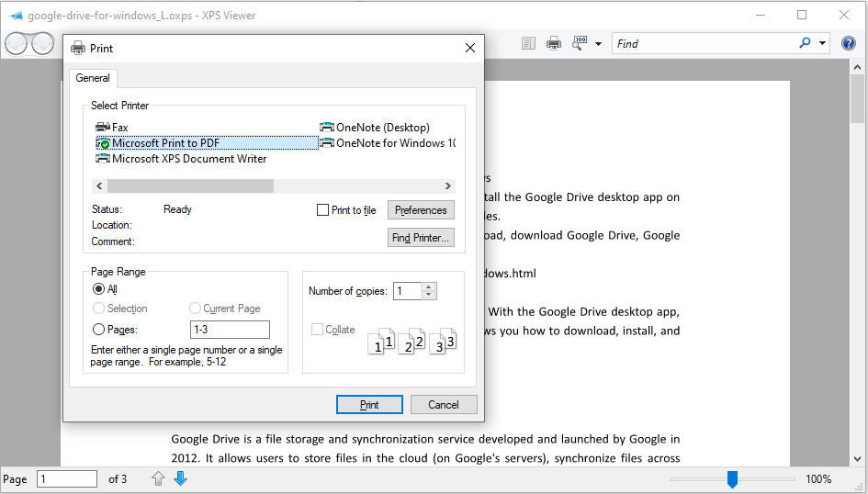Image resolution: width=868 pixels, height=494 pixels.
Task: Click the print icon in XPS Viewer toolbar
Action: tap(554, 44)
